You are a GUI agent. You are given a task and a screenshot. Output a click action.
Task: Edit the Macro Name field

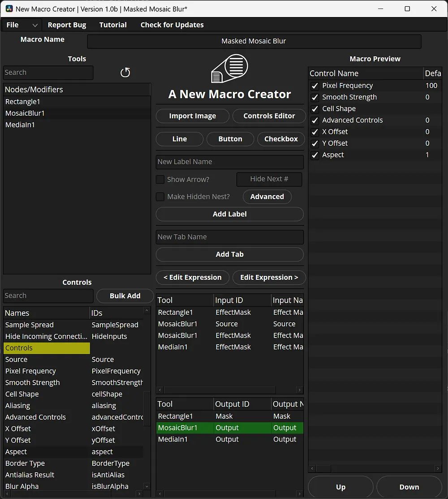pos(254,41)
